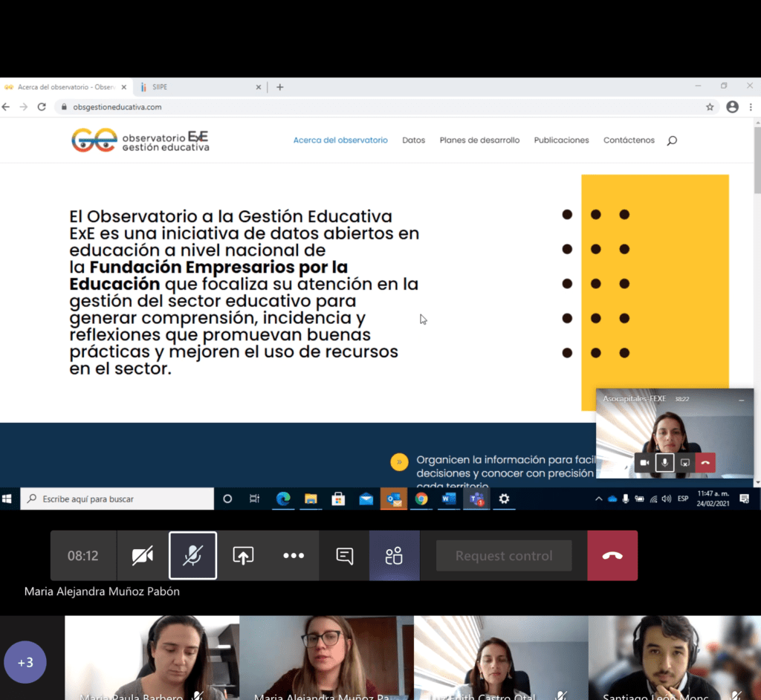The width and height of the screenshot is (761, 700).
Task: Open the Mail app on the taskbar
Action: click(x=366, y=499)
